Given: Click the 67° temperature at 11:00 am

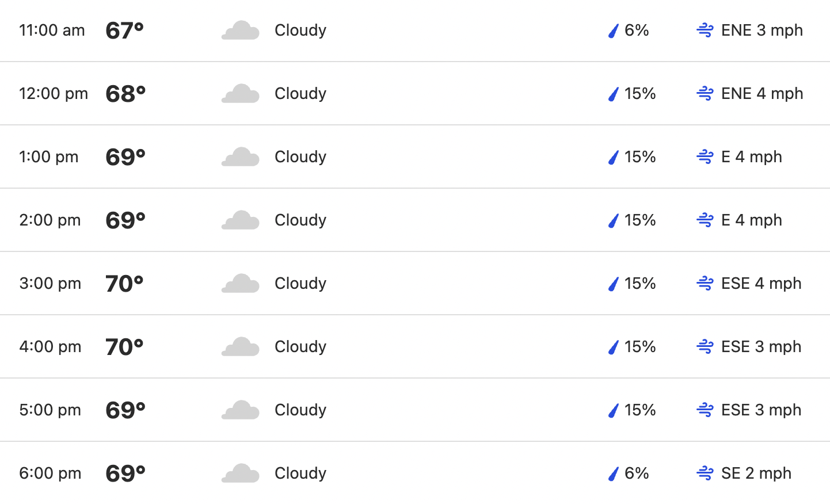Looking at the screenshot, I should [124, 30].
